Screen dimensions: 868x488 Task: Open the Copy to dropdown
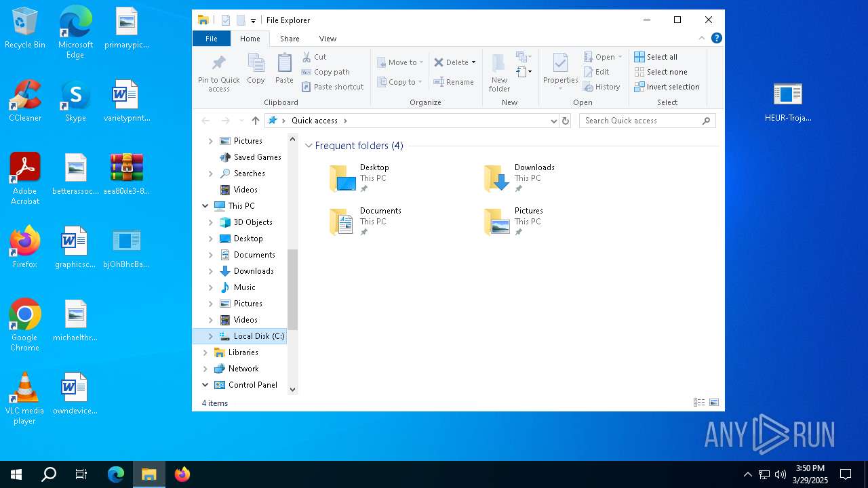tap(400, 82)
